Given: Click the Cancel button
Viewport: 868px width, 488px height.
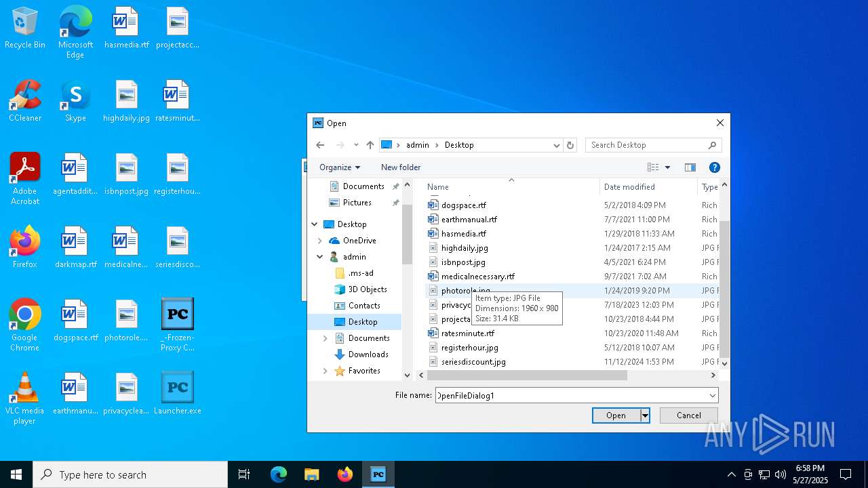Looking at the screenshot, I should click(x=689, y=415).
